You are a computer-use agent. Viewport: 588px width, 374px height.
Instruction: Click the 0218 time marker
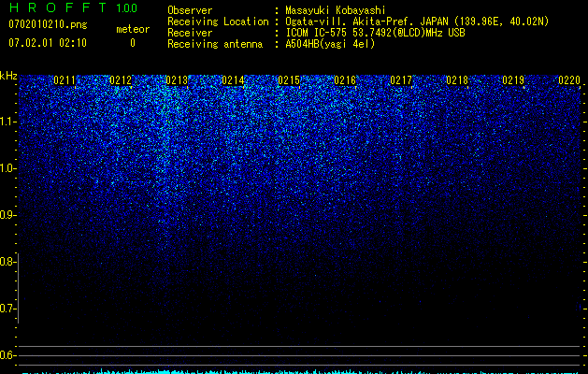457,80
